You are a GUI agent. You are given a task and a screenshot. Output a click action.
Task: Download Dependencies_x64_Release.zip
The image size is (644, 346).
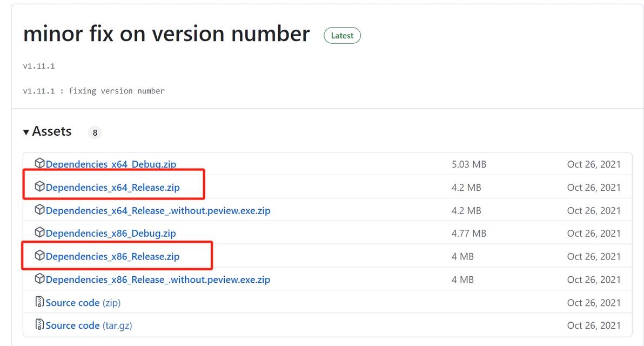(x=112, y=188)
